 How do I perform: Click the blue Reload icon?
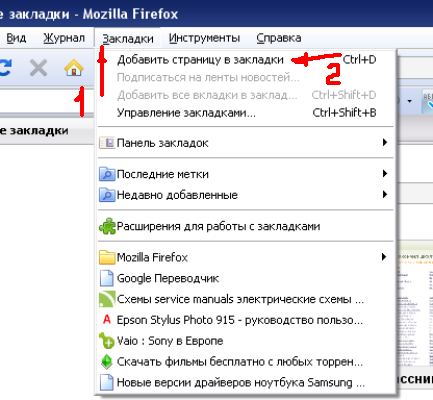coord(6,68)
